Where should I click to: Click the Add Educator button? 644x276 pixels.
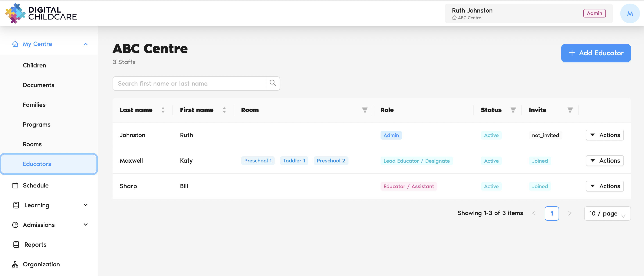(596, 53)
